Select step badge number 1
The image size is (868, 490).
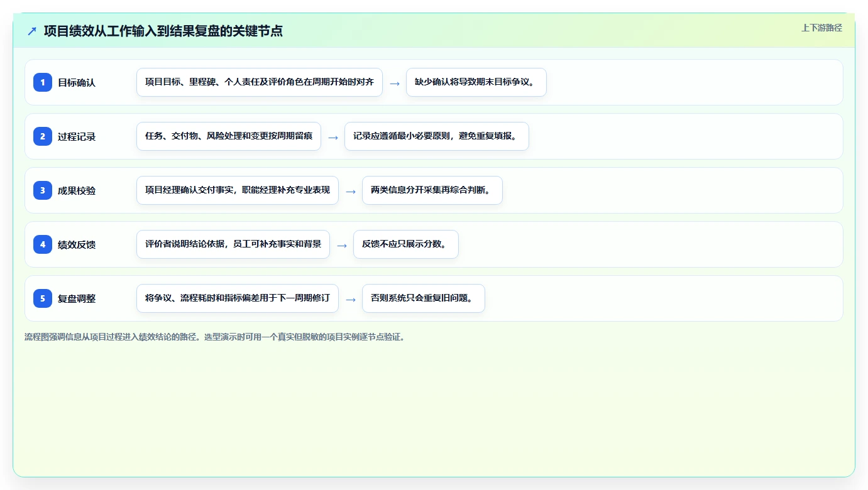coord(43,82)
